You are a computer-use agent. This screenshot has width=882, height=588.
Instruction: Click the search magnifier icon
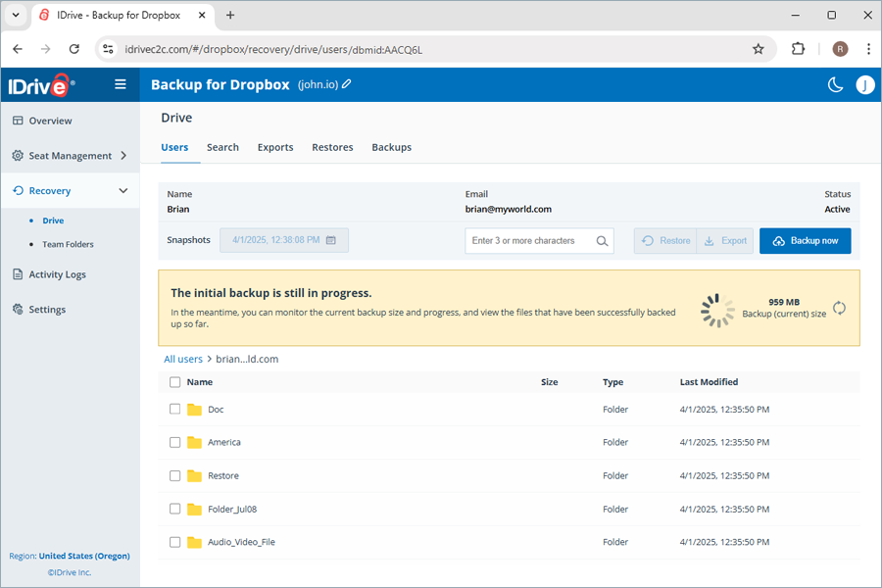point(602,240)
